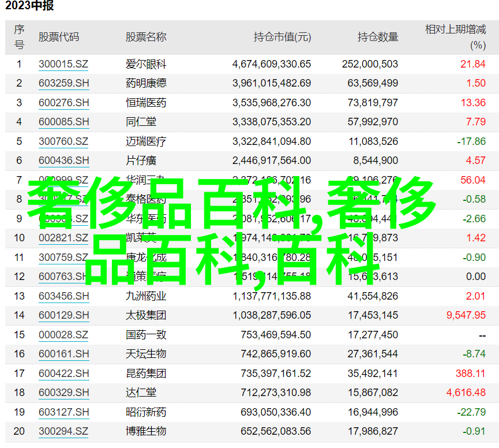Click market value 4,674,609,330.65
499x448 pixels.
(x=272, y=64)
